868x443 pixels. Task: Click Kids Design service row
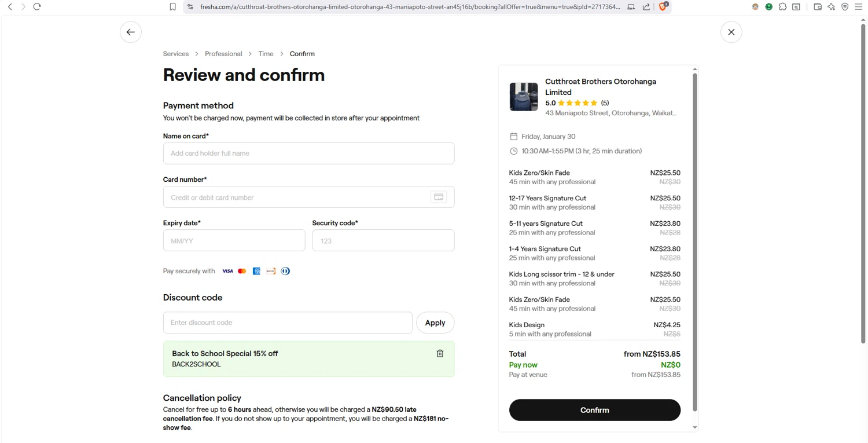594,329
